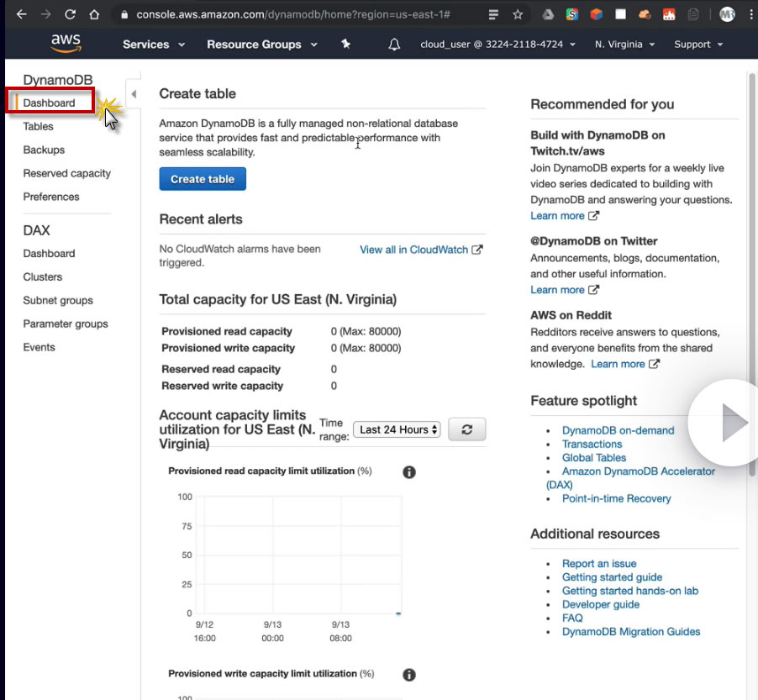Click Learn more under AWS on Reddit
The image size is (758, 700).
pos(618,364)
